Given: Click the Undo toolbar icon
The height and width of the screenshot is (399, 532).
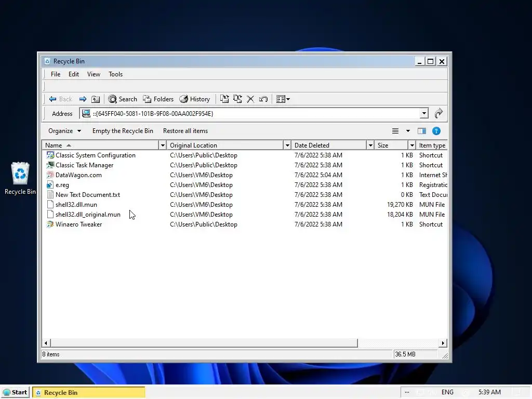Looking at the screenshot, I should [x=263, y=99].
